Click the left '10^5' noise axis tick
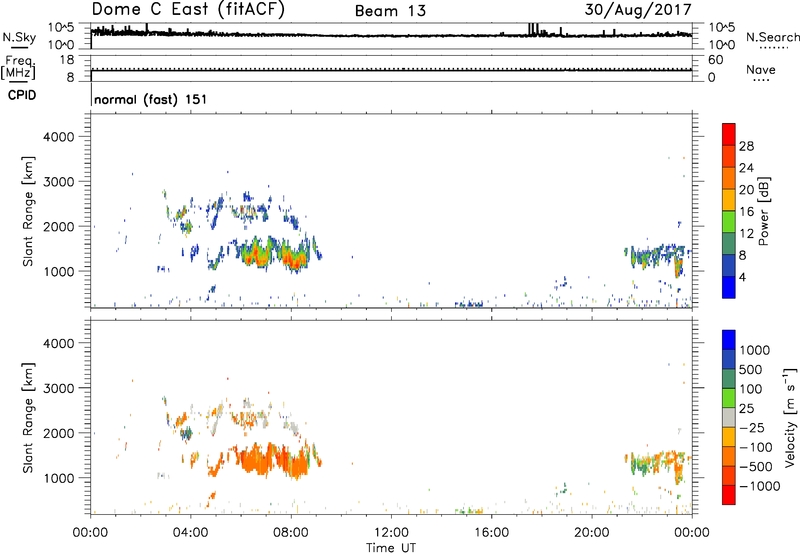 [61, 28]
